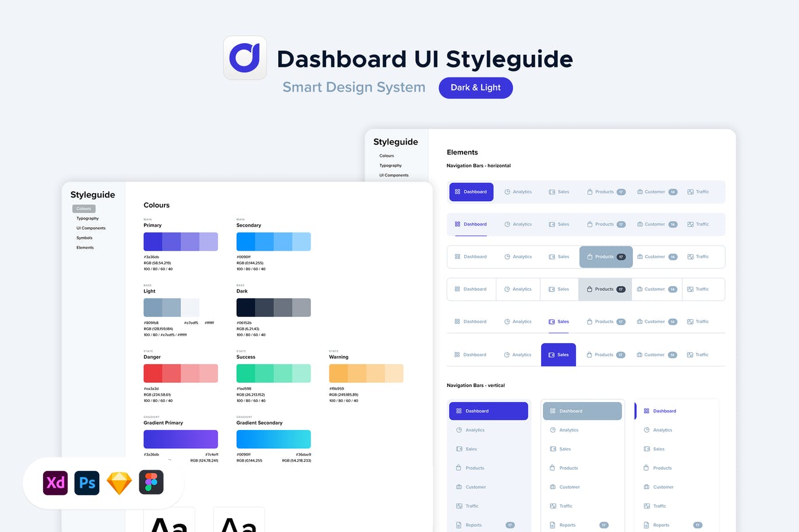
Task: Click Products icon in the grey-Dashboard vertical menu
Action: point(553,468)
